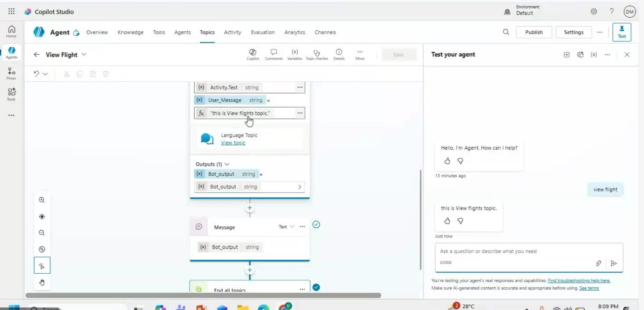Open the app launcher waffle menu
This screenshot has width=644, height=310.
tap(11, 11)
